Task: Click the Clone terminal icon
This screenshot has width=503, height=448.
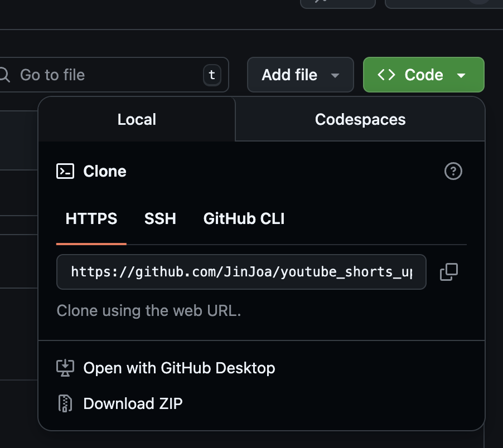Action: pos(65,171)
